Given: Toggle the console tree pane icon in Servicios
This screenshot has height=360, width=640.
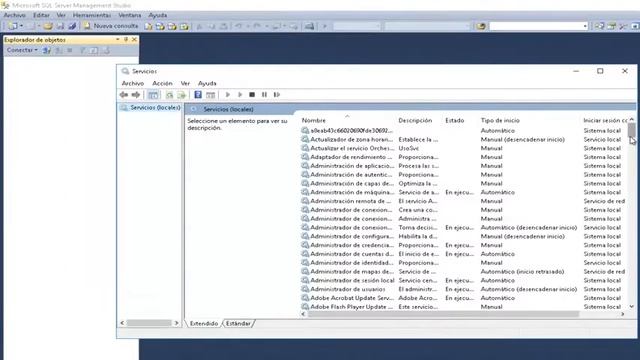Looking at the screenshot, I should [153, 95].
